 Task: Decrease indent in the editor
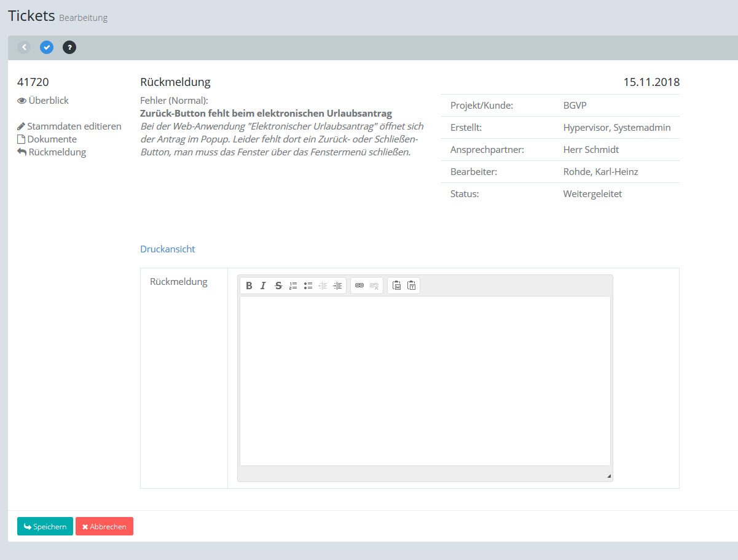click(x=323, y=286)
